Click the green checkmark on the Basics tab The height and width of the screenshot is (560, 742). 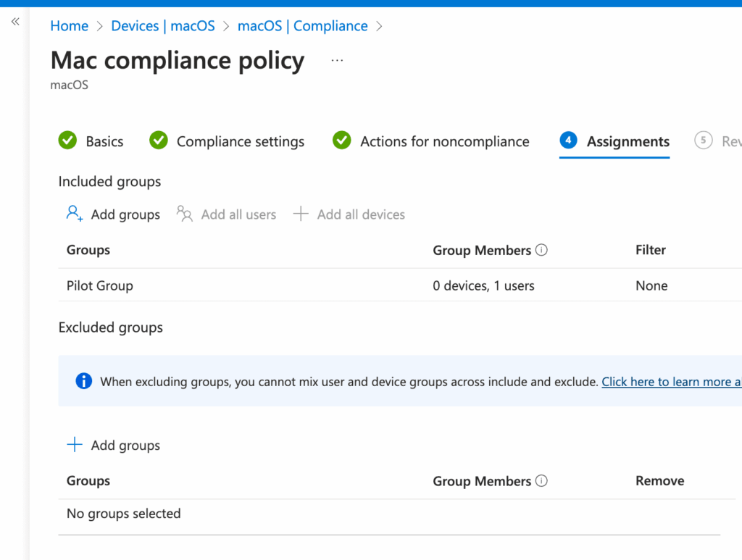67,141
